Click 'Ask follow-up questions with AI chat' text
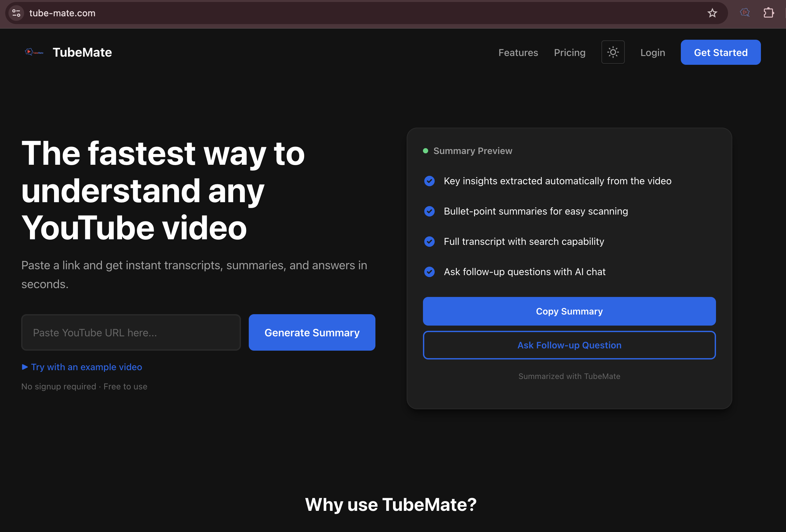This screenshot has height=532, width=786. [x=525, y=272]
